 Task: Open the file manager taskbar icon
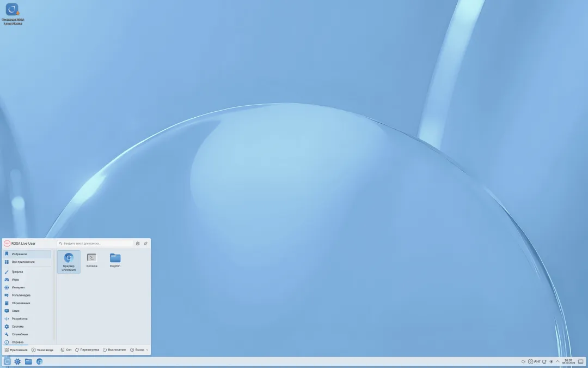click(x=28, y=361)
